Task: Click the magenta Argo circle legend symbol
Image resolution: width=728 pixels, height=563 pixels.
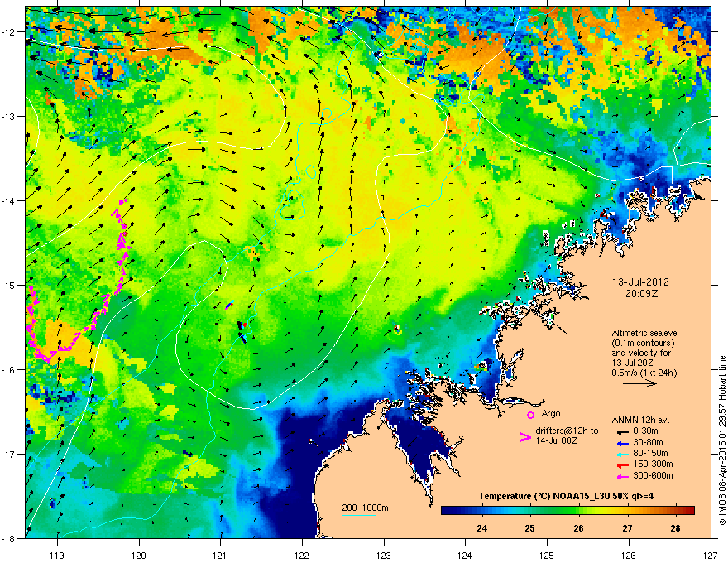Action: click(530, 415)
